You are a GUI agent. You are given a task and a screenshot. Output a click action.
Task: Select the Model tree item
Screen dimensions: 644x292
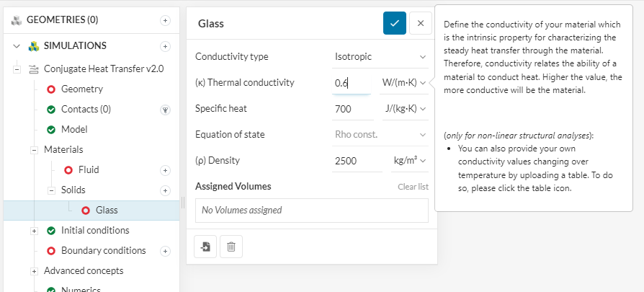(x=73, y=130)
